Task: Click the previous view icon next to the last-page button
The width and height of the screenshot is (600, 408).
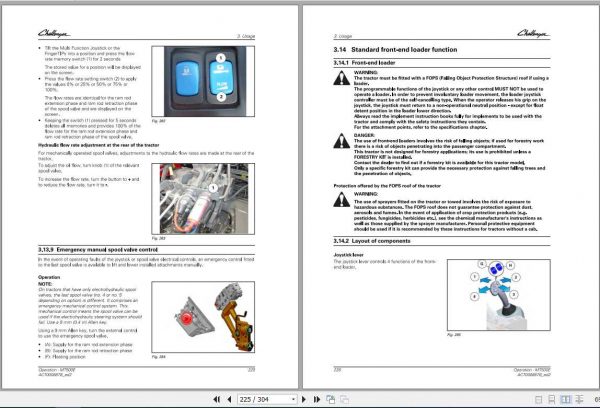Action: (x=331, y=399)
